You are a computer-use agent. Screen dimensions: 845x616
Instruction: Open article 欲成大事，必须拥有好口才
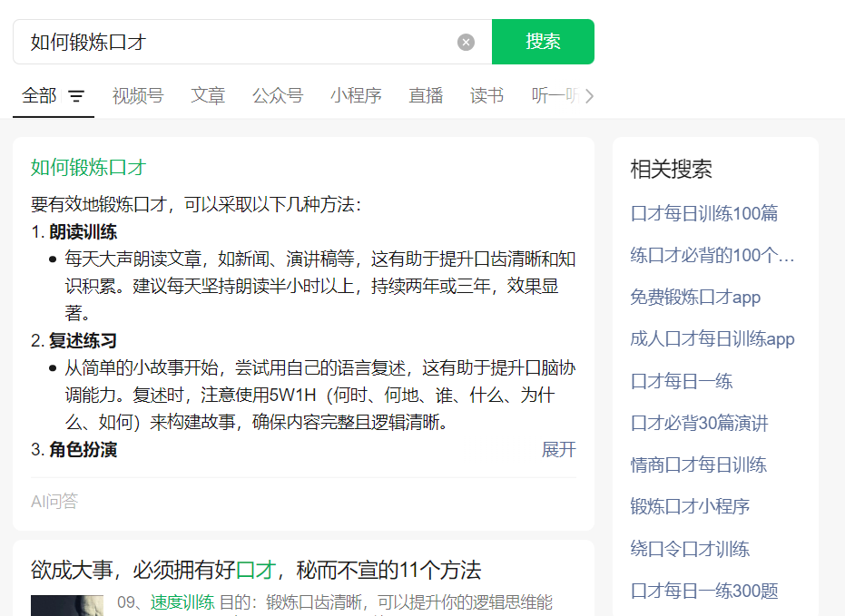pos(256,570)
